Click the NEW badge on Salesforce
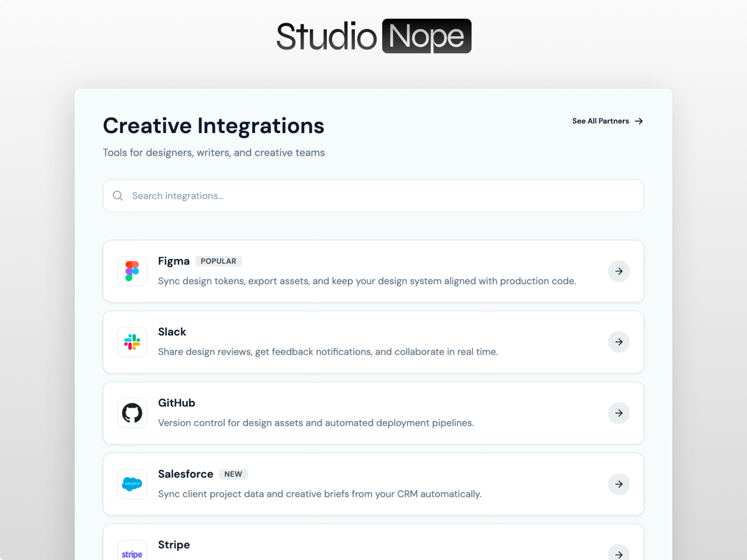747x560 pixels. [x=233, y=474]
